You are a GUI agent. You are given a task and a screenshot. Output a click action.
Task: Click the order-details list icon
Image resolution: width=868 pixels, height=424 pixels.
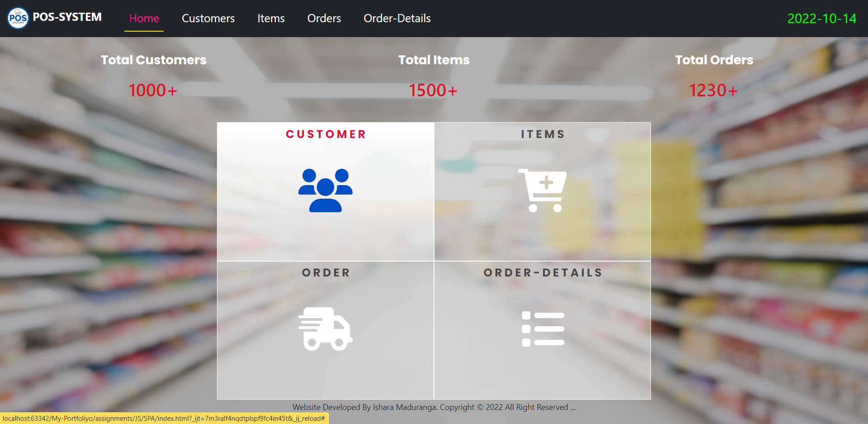(x=542, y=329)
